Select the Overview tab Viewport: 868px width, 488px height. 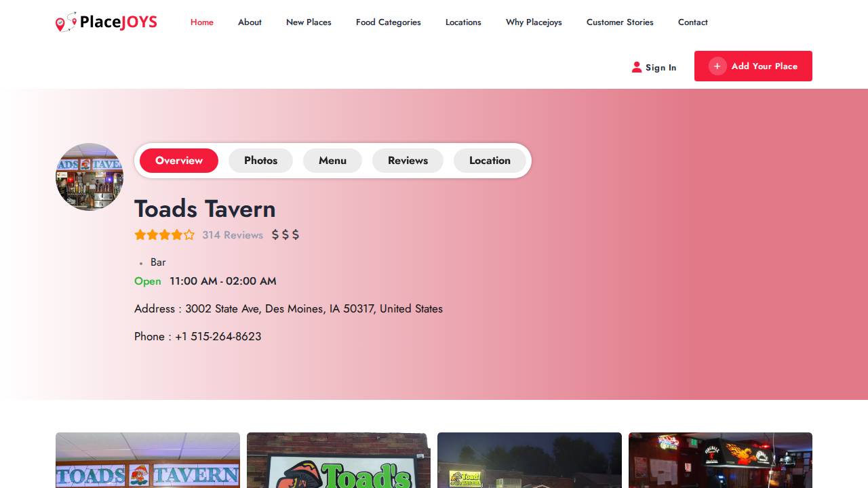click(178, 161)
